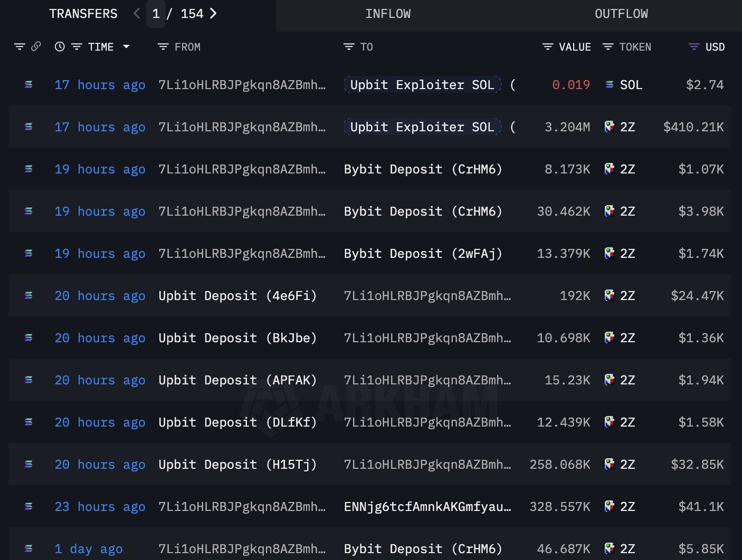Switch to the OUTFLOW tab
Image resolution: width=742 pixels, height=560 pixels.
(622, 14)
